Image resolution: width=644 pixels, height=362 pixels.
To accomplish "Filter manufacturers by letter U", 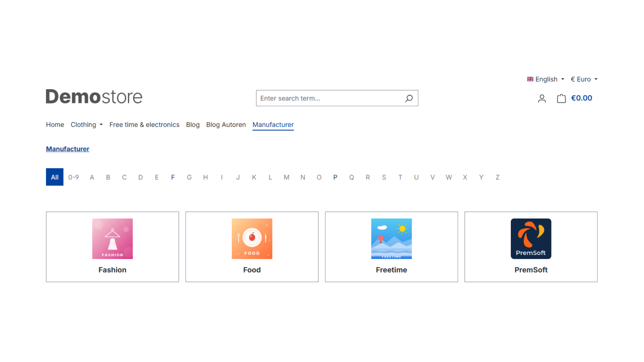I will 416,177.
